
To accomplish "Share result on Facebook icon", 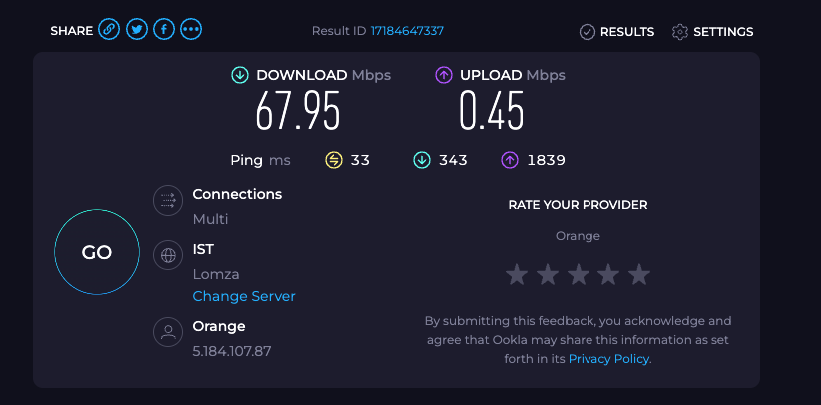I will click(164, 29).
